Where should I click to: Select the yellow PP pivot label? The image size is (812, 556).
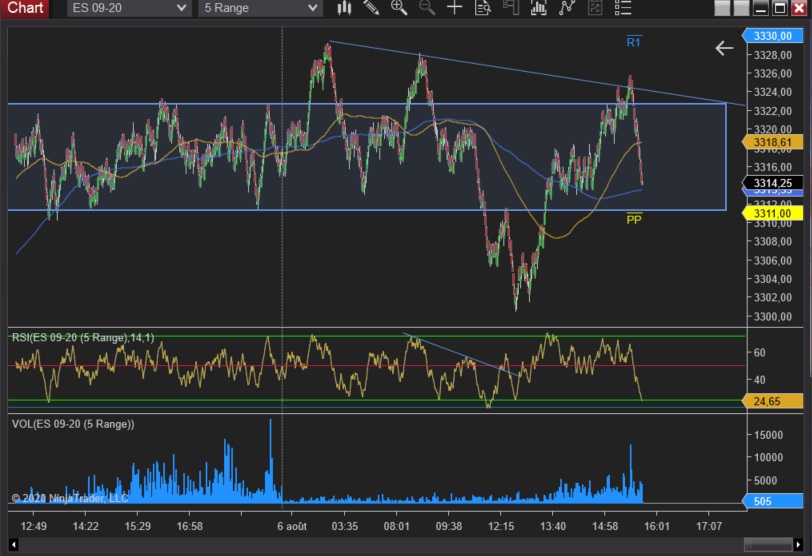[633, 219]
